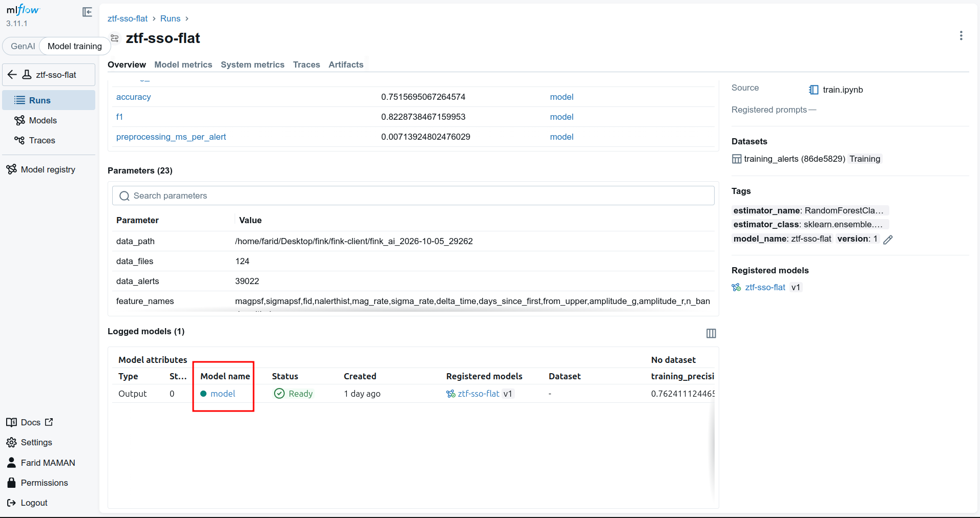Open the logged model named model
The width and height of the screenshot is (980, 518).
223,394
